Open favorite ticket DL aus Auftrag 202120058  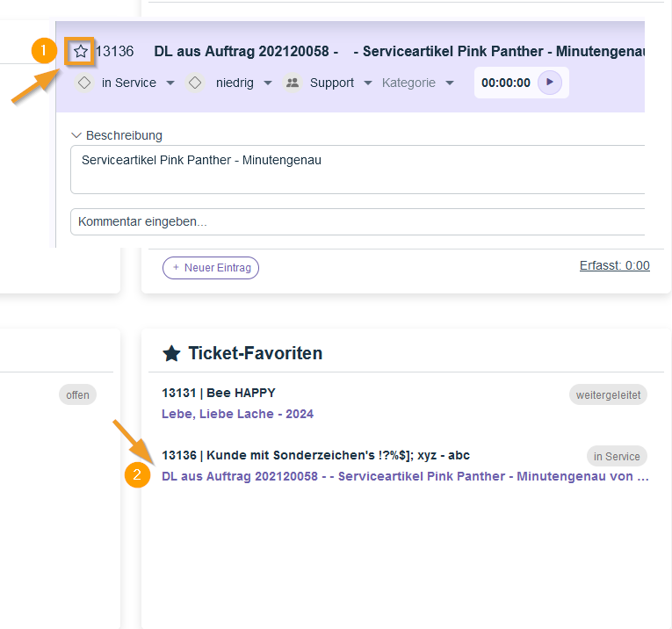(405, 476)
